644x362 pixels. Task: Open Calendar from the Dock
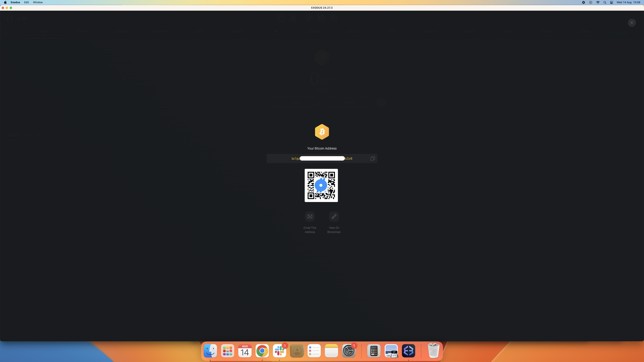click(x=245, y=351)
